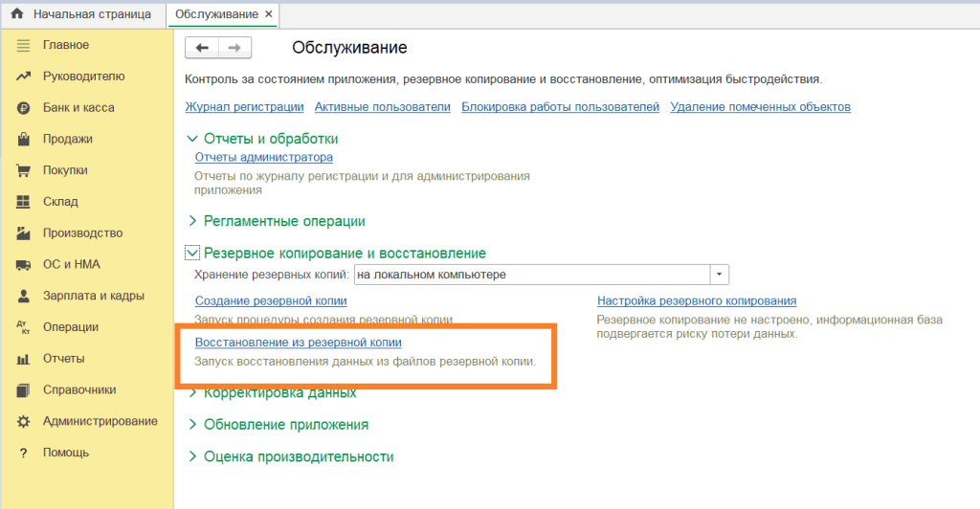Open the Хранение резервных копий dropdown arrow
The width and height of the screenshot is (980, 509).
(720, 276)
